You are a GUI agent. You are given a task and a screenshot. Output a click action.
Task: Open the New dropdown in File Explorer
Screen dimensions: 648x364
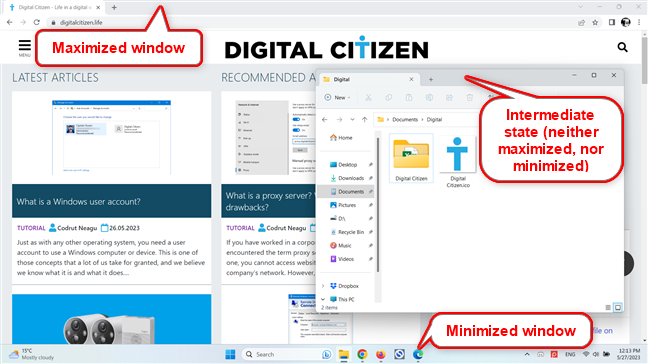[338, 98]
